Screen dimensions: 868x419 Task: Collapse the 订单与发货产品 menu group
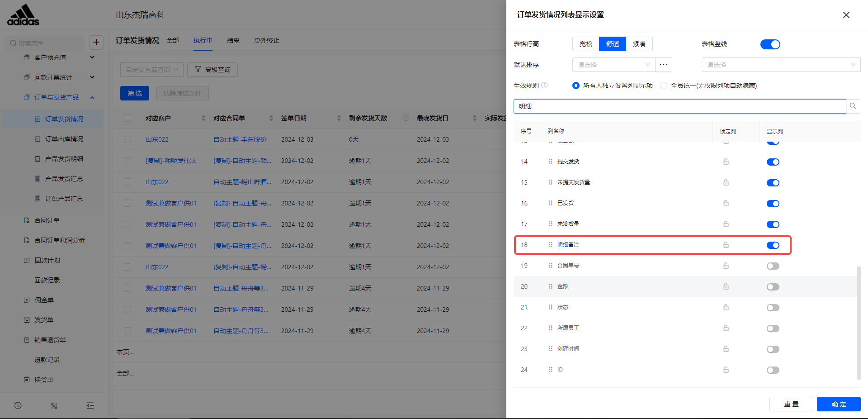coord(92,97)
